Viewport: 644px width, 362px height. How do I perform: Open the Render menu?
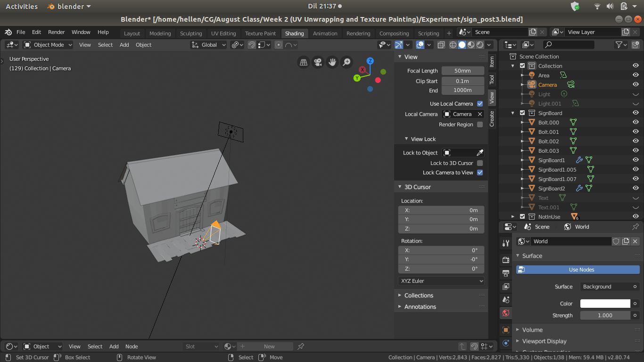pos(56,32)
